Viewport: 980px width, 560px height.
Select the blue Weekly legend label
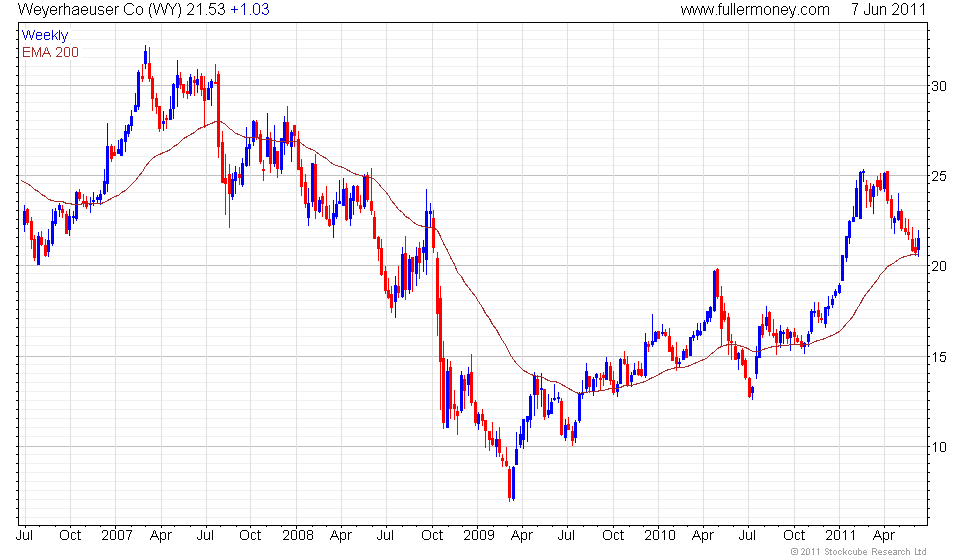[x=44, y=35]
